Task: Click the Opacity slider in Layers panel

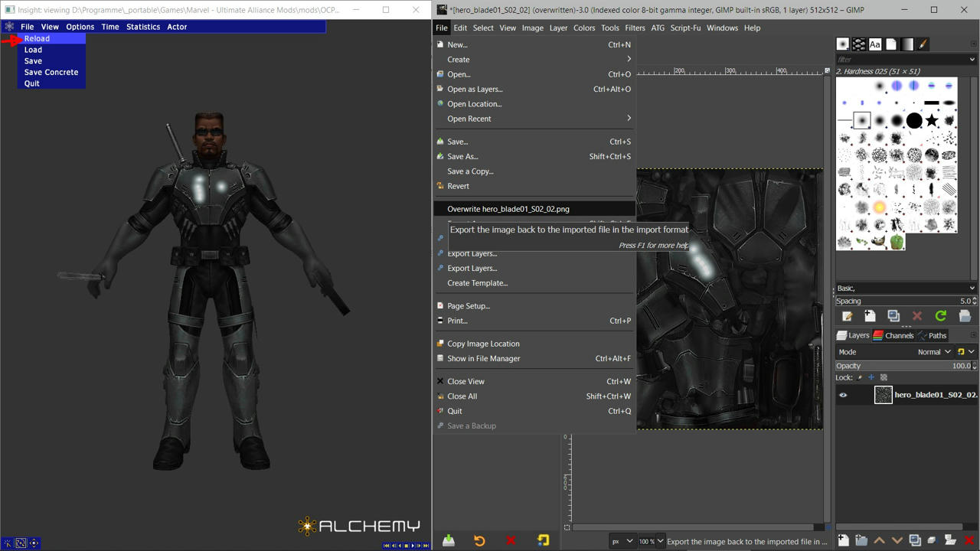Action: pos(906,366)
